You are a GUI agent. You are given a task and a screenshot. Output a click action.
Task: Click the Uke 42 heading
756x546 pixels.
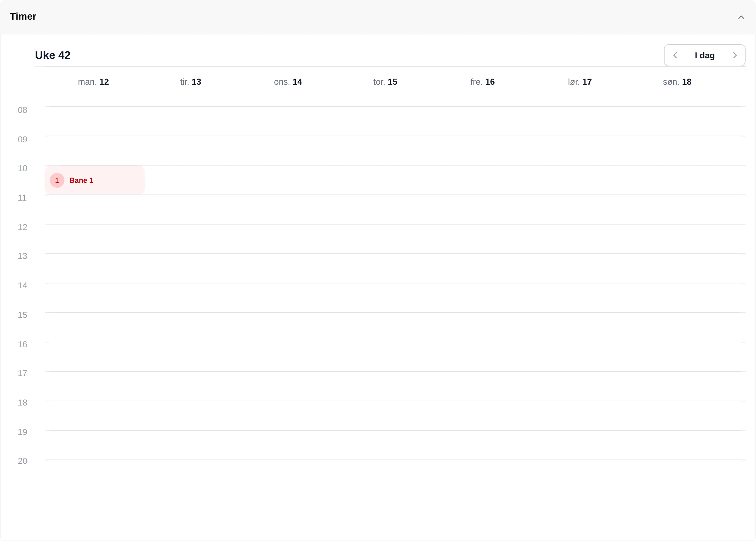pyautogui.click(x=53, y=55)
